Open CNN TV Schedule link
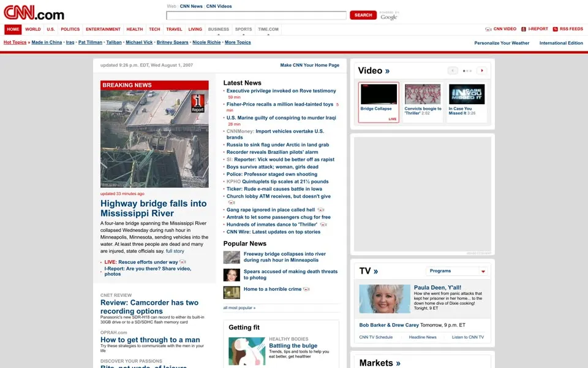 point(375,337)
